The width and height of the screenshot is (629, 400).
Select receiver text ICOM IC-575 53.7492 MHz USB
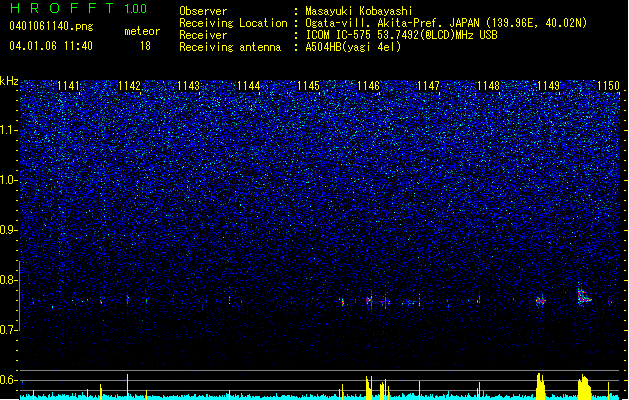click(401, 35)
